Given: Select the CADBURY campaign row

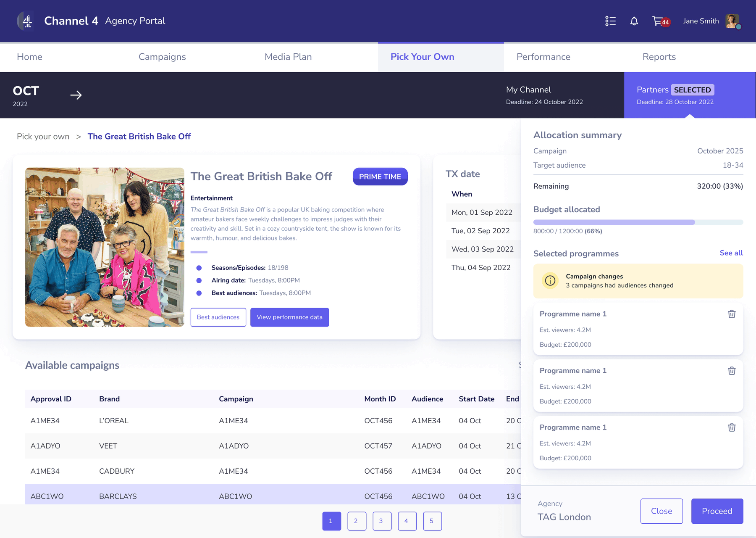Looking at the screenshot, I should click(x=273, y=471).
